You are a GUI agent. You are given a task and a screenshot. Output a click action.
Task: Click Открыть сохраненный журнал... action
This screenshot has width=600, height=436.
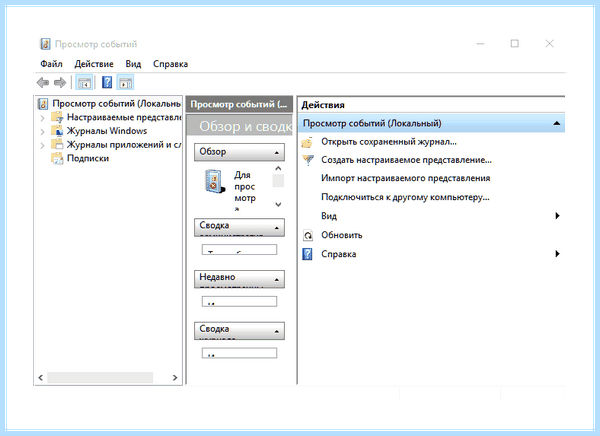[x=389, y=142]
